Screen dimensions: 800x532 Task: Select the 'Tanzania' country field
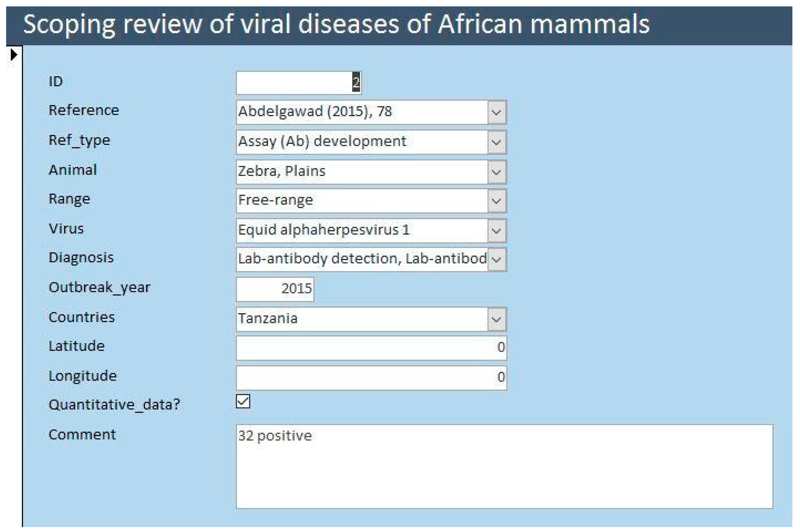click(x=362, y=319)
